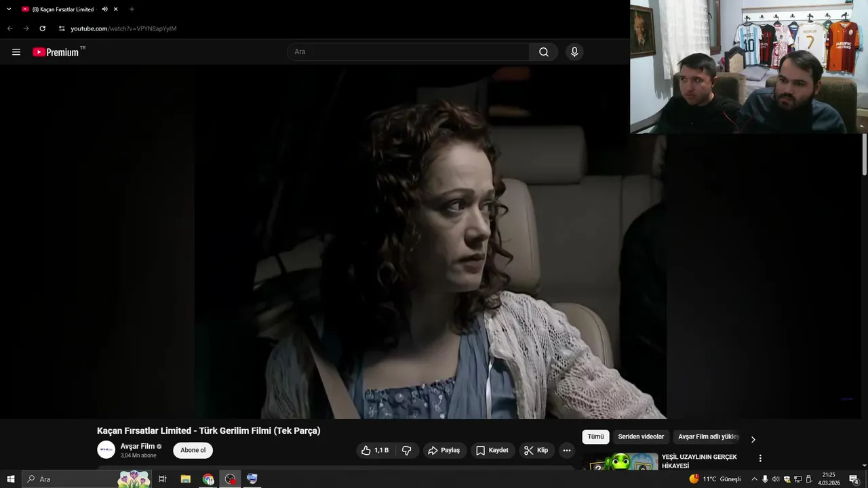The width and height of the screenshot is (868, 488).
Task: Open the Windows notification center
Action: (854, 479)
